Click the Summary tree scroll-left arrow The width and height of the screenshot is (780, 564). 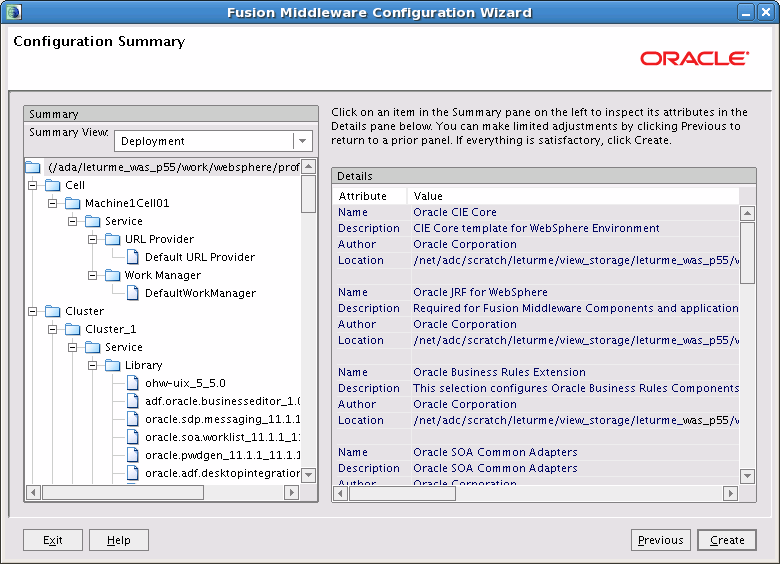click(33, 492)
